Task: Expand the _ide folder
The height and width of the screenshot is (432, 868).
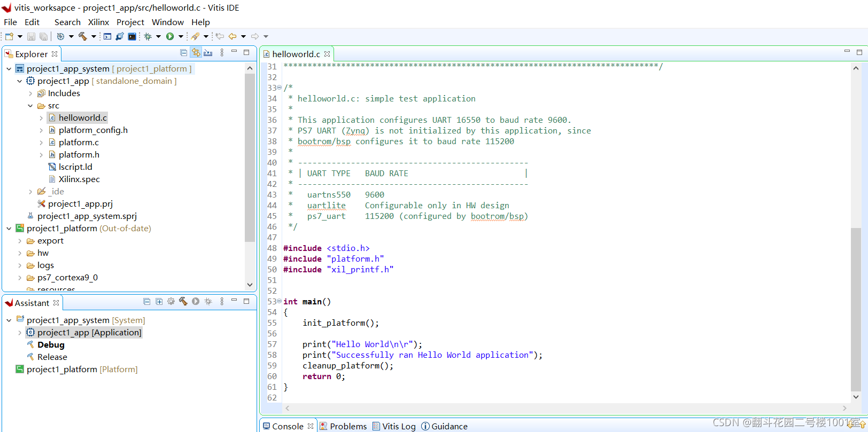Action: (30, 192)
